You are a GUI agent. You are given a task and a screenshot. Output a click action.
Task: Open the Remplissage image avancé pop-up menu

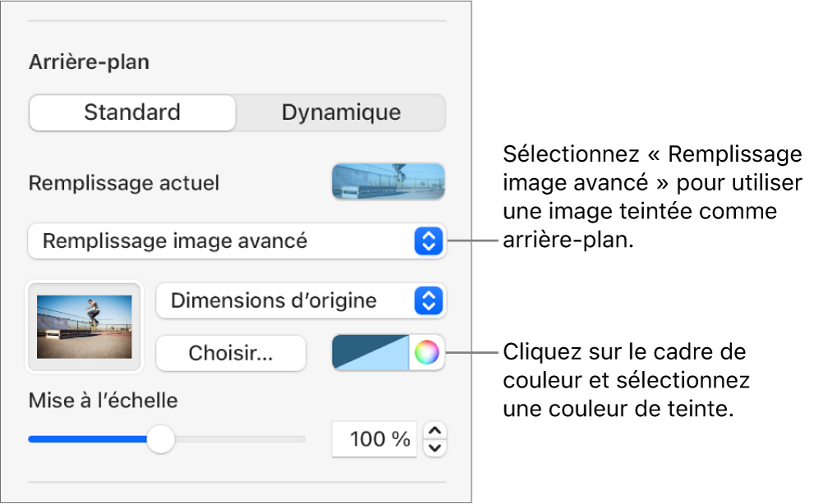pos(222,241)
